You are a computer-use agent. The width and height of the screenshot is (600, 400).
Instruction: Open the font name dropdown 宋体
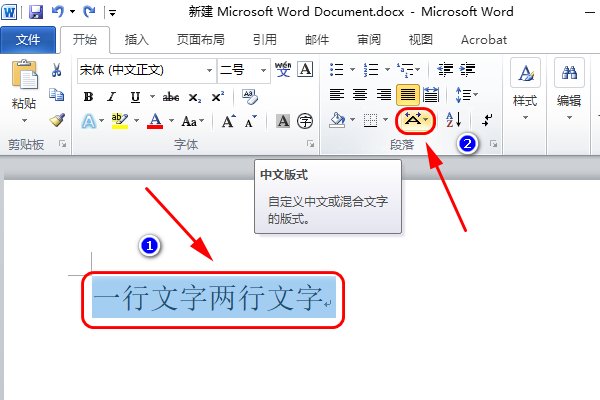(146, 70)
